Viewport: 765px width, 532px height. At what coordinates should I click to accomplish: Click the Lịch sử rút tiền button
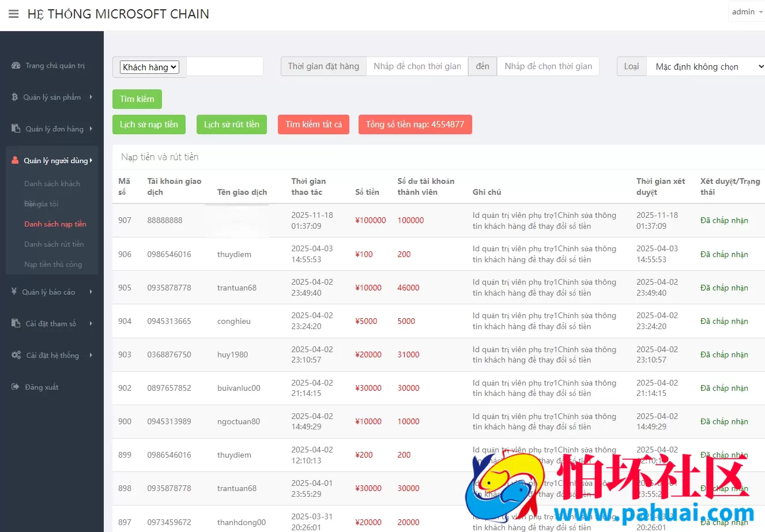click(232, 124)
